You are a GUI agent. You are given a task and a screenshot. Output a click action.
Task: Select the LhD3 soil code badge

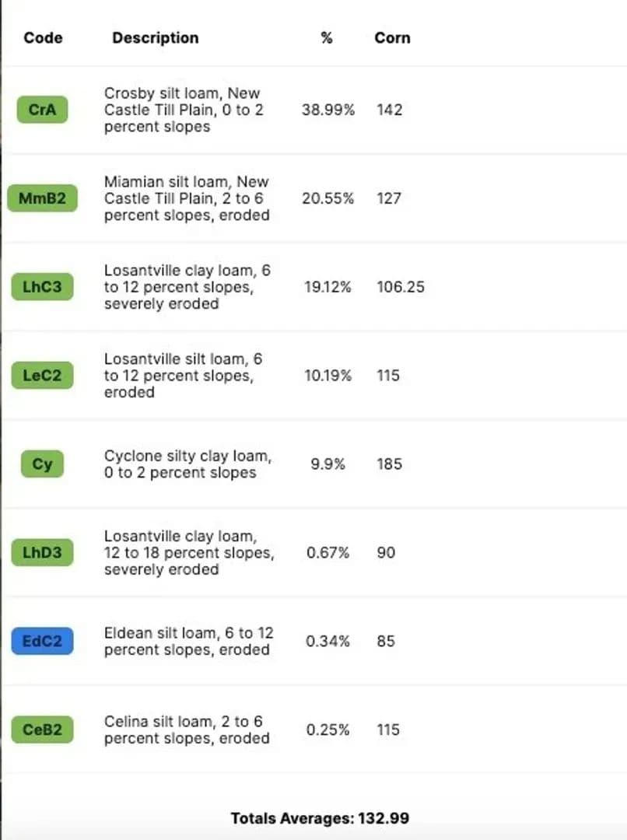tap(42, 553)
